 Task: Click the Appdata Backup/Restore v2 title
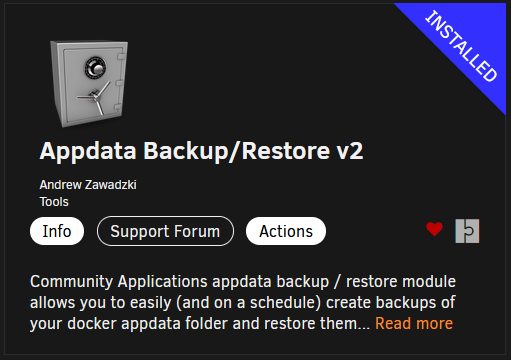point(201,151)
